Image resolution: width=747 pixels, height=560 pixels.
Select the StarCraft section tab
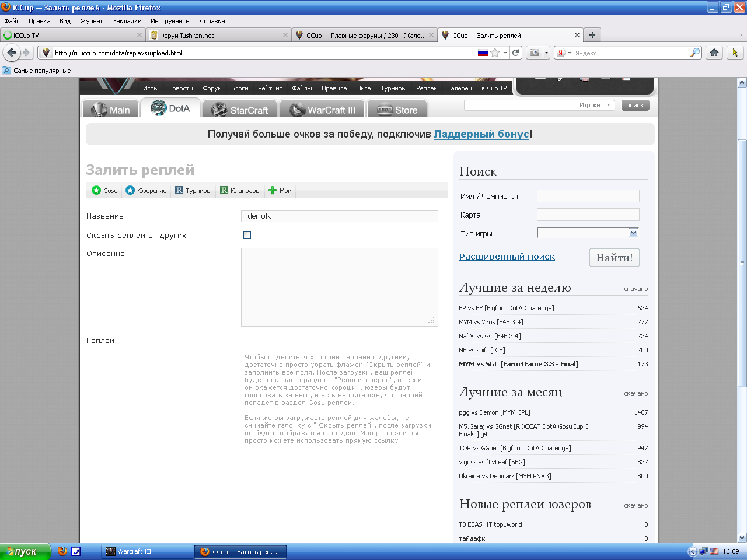(240, 110)
